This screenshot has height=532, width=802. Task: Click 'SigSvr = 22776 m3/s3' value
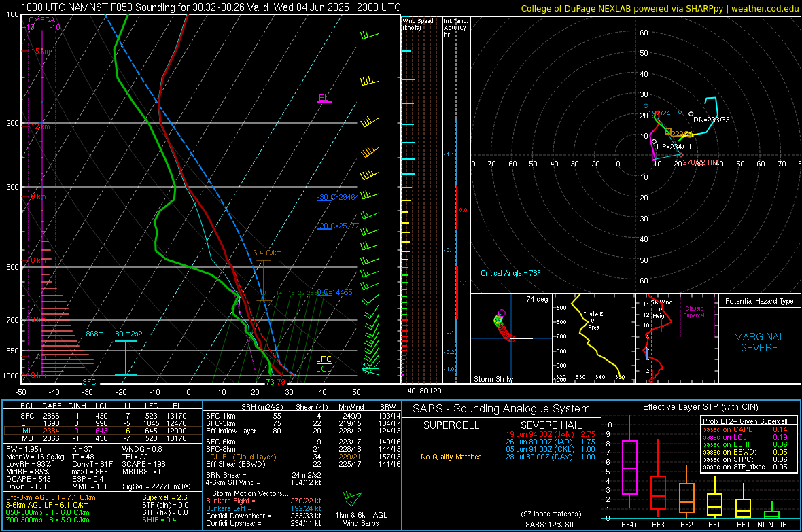158,487
